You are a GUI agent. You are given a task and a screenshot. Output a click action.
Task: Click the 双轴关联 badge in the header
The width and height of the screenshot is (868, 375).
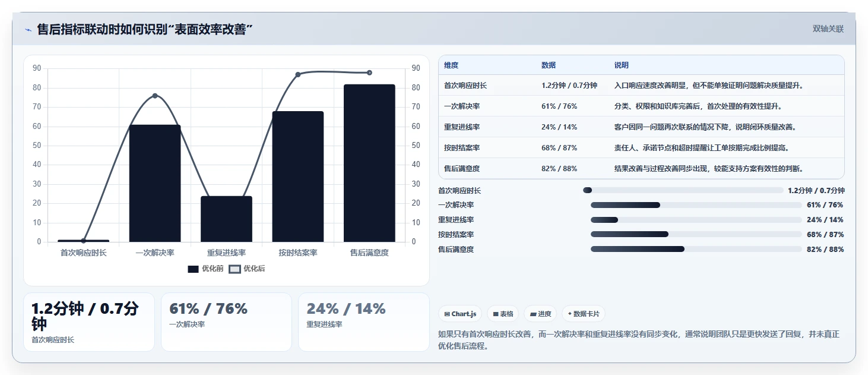tap(828, 29)
